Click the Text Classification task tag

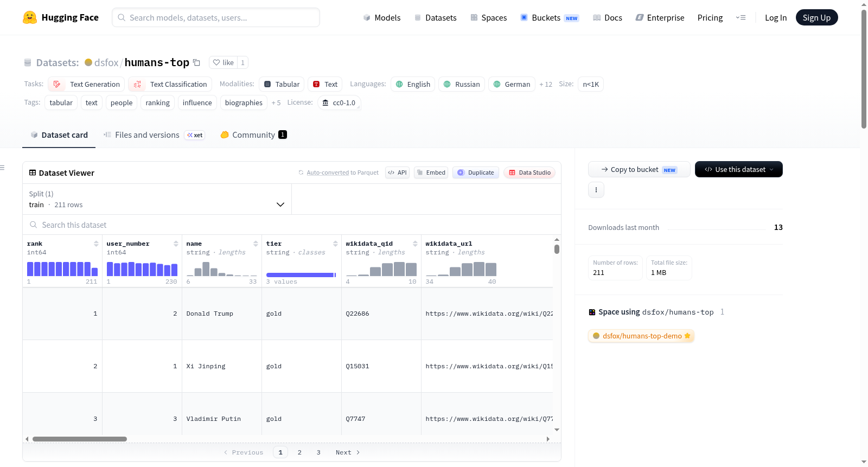170,84
